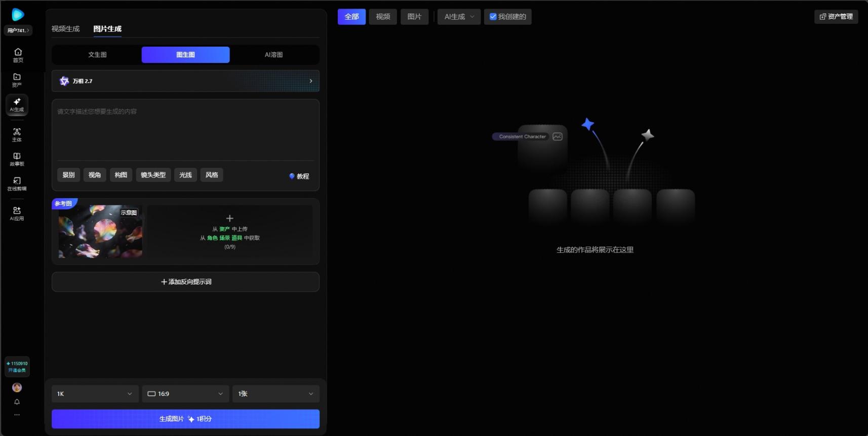Click the app logo at top left
Viewport: 868px width, 436px height.
coord(18,15)
